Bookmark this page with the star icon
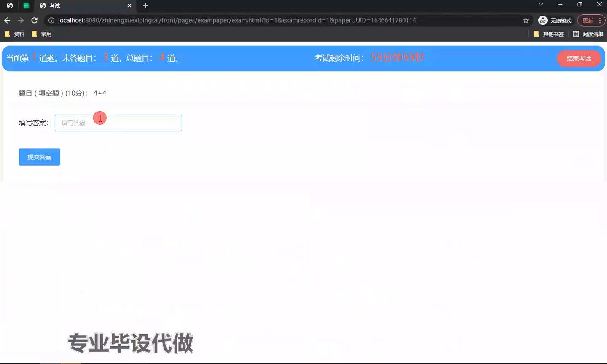The height and width of the screenshot is (364, 607). 526,20
